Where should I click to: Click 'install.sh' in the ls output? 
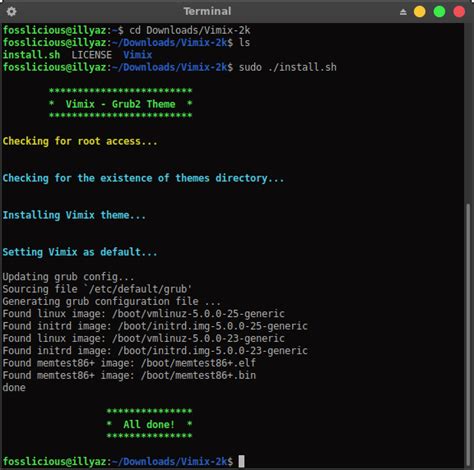pos(31,55)
